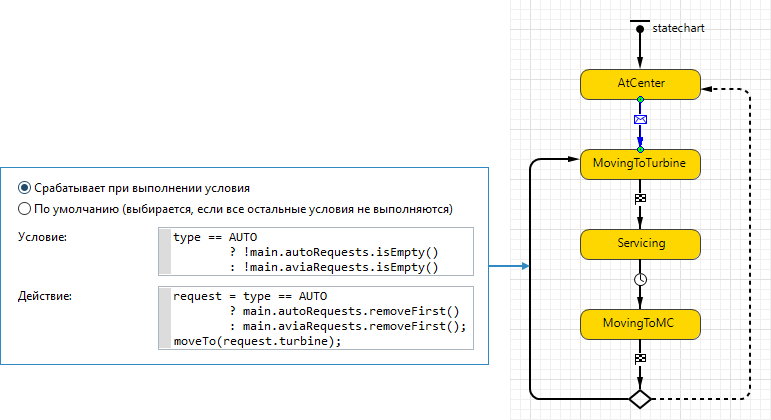Click into the Действие code field

(x=316, y=318)
